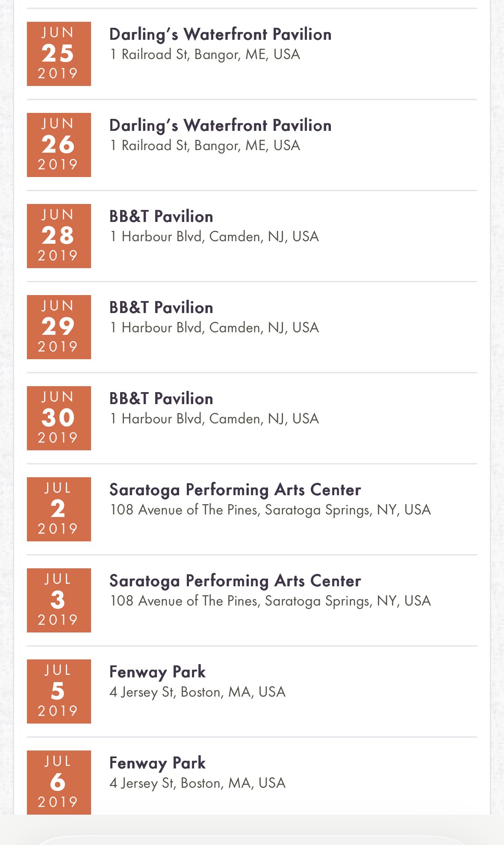Click the Jul 5 2019 date badge
The height and width of the screenshot is (845, 504).
59,691
